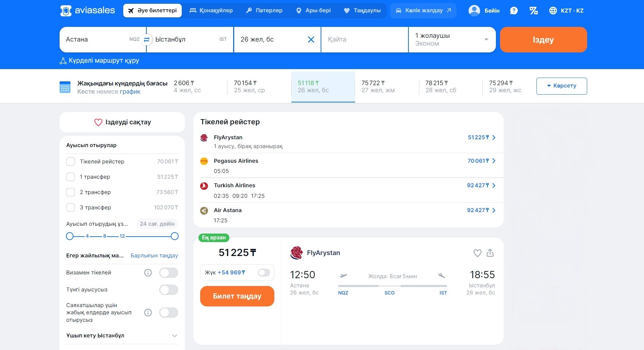Click info icon next to Визамен тікелей
The height and width of the screenshot is (350, 644).
click(148, 273)
